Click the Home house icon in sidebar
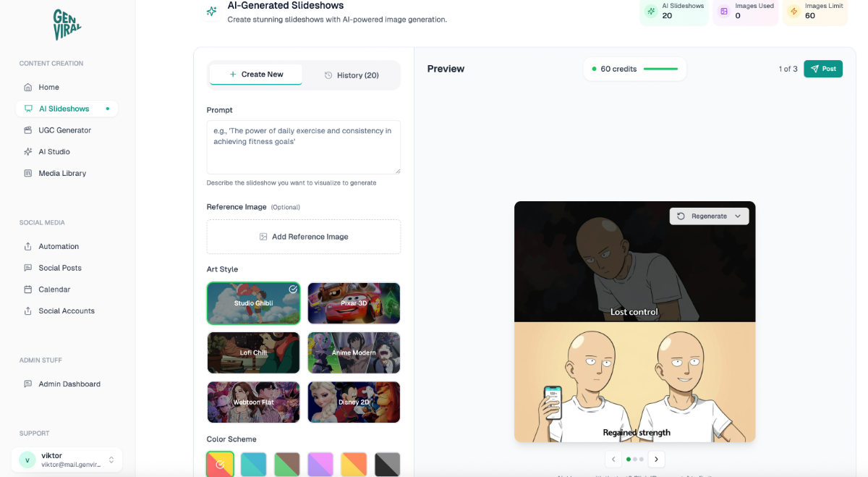 pyautogui.click(x=28, y=88)
